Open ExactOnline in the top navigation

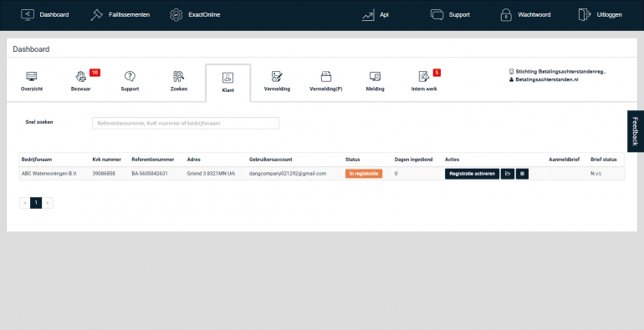(195, 15)
